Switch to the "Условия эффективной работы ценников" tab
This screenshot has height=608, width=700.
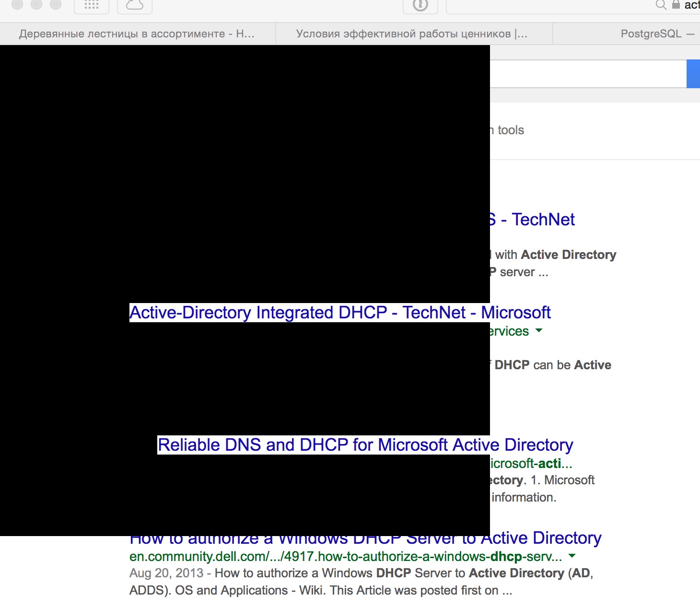tap(414, 34)
